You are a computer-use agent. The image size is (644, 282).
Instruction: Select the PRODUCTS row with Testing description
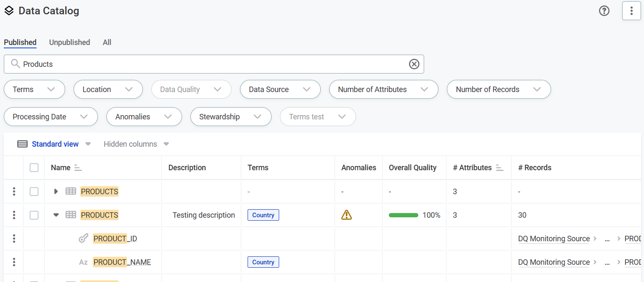34,215
